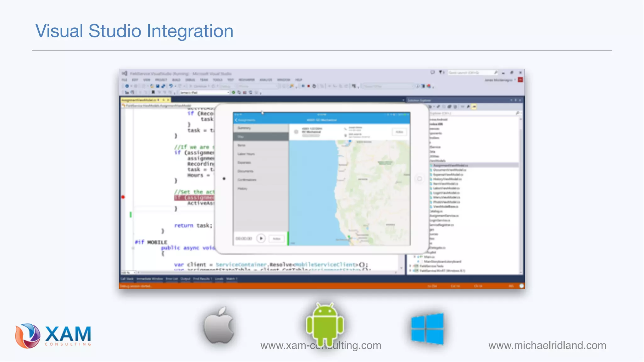Select Labor Hours in the iPad sidebar
This screenshot has height=362, width=644.
pos(261,154)
